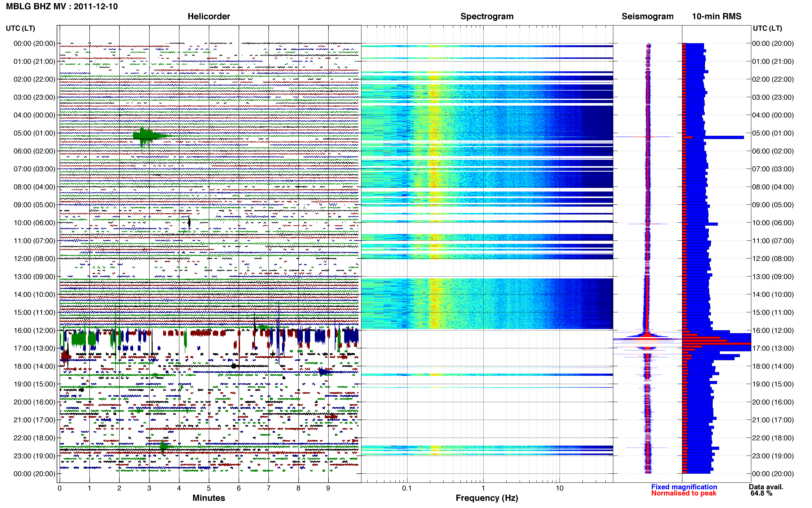Click 12:00 (08:00) label beside the Helicorder
The height and width of the screenshot is (508, 812).
(x=34, y=259)
